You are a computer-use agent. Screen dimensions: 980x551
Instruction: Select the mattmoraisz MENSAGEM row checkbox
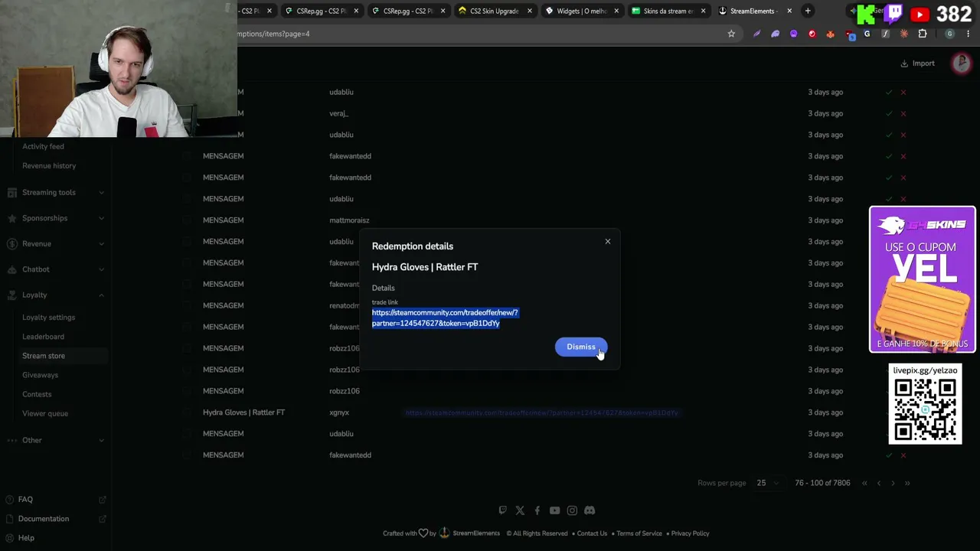click(x=187, y=220)
